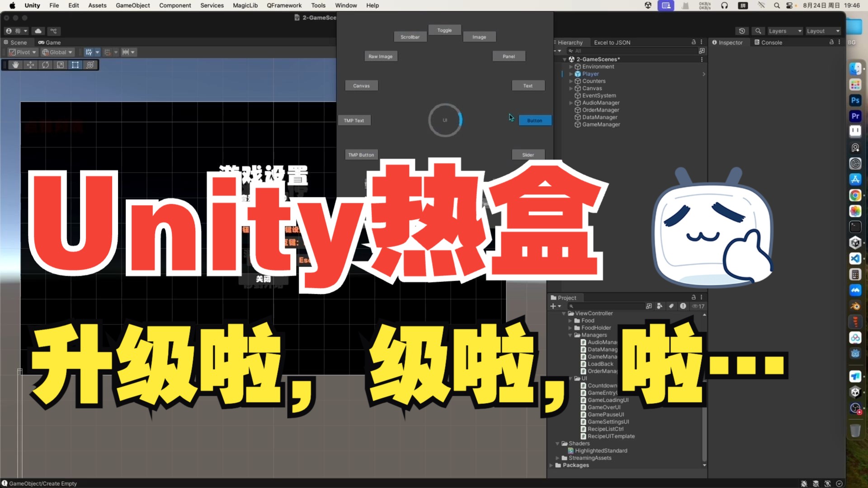
Task: Open the Unity account menu icon
Action: tap(16, 31)
